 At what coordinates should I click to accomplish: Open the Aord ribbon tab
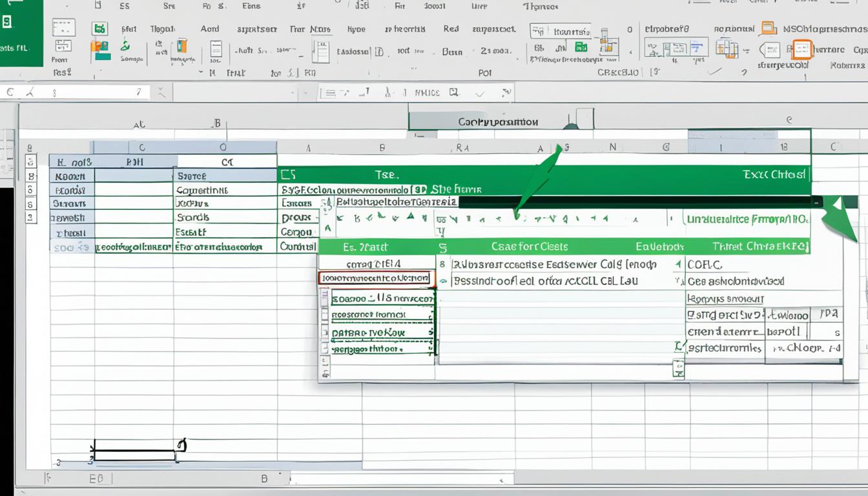[x=210, y=29]
